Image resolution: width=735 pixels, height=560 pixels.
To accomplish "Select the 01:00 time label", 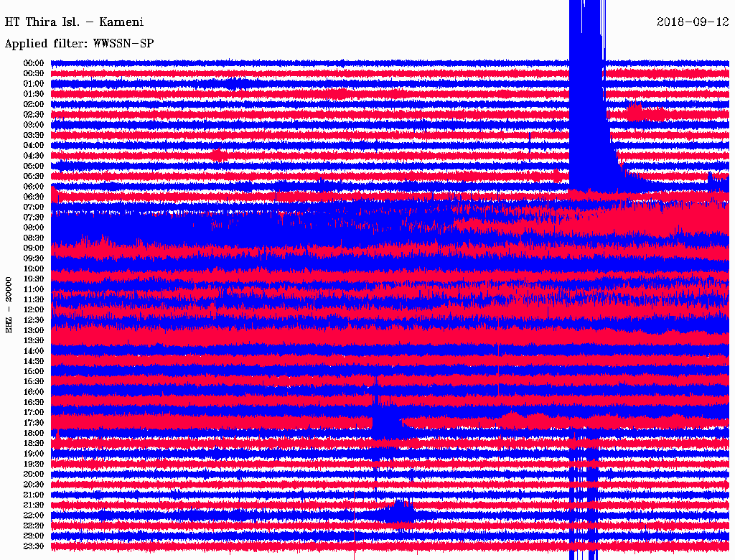I will (x=34, y=84).
